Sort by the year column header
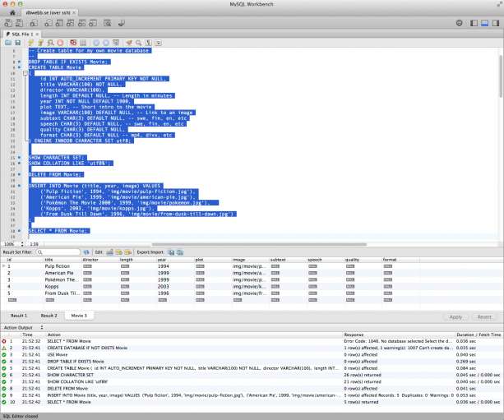 [175, 260]
